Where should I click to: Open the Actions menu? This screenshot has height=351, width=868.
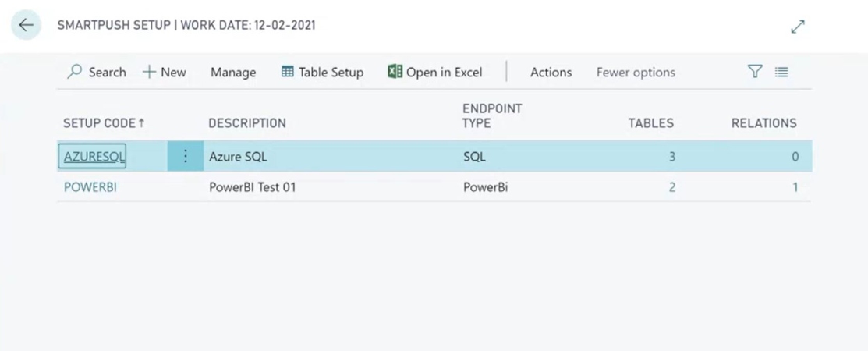coord(551,72)
